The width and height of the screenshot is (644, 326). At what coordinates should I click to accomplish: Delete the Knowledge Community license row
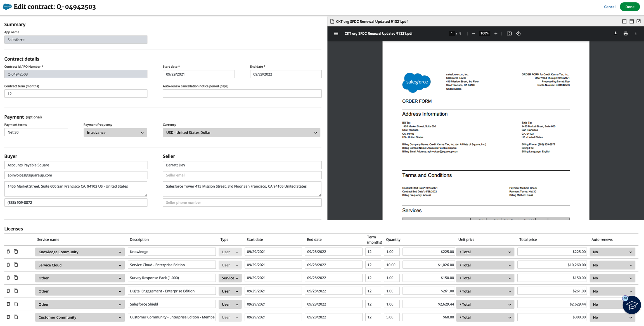[x=8, y=252]
